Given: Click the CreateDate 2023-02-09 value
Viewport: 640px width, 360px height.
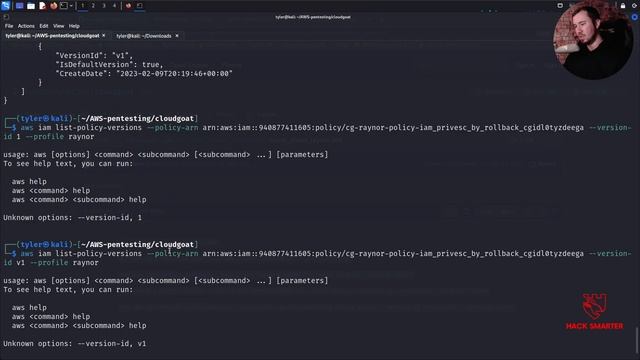Looking at the screenshot, I should point(174,73).
